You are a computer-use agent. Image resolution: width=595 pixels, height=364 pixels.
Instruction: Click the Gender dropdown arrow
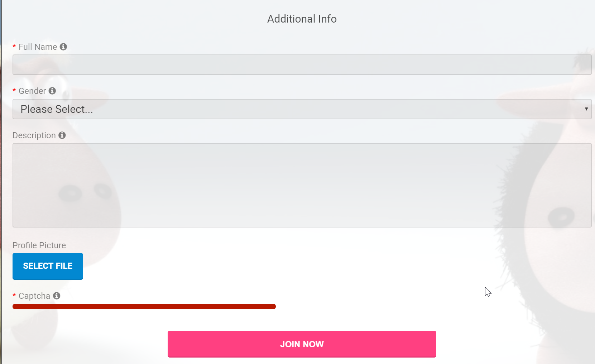(586, 109)
